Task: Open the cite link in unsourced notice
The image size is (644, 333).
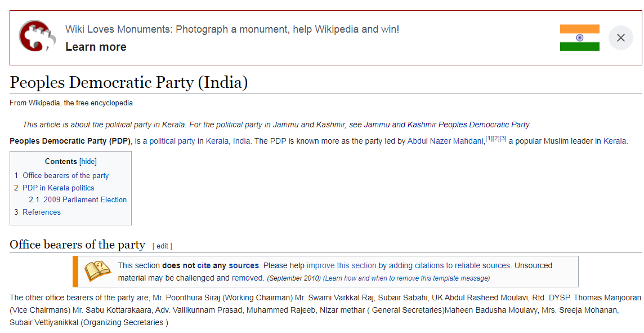Action: coord(204,265)
